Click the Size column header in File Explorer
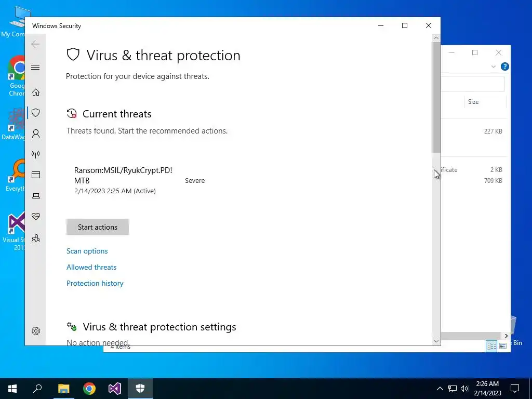Viewport: 532px width, 399px height. (485, 102)
